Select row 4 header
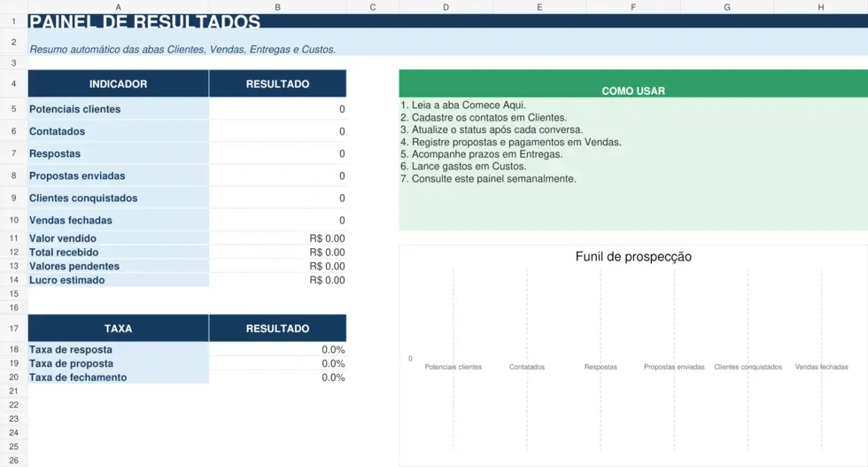Image resolution: width=868 pixels, height=467 pixels. [14, 83]
